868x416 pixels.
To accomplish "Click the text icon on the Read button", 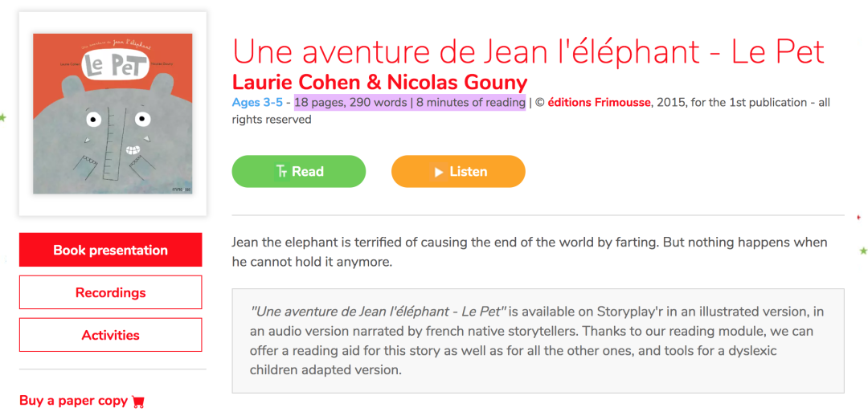I will pyautogui.click(x=281, y=172).
